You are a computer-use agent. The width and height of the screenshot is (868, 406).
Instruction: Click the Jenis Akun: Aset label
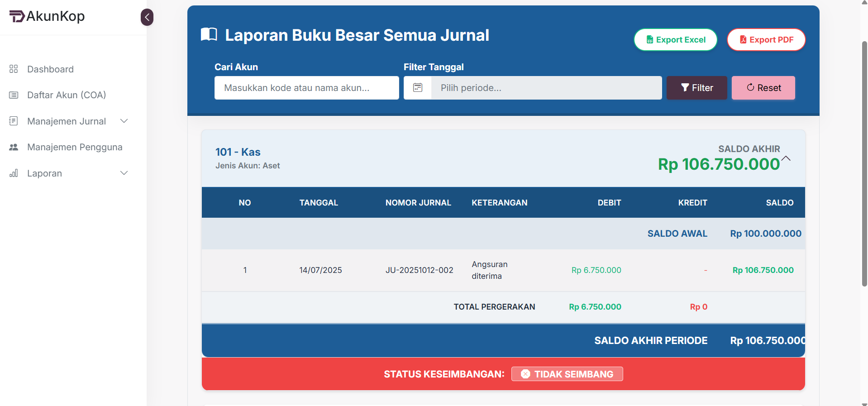(x=248, y=166)
